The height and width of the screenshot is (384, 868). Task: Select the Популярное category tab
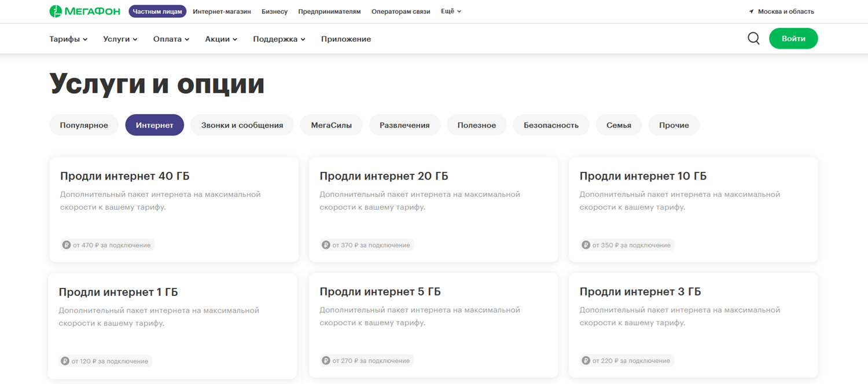tap(84, 125)
